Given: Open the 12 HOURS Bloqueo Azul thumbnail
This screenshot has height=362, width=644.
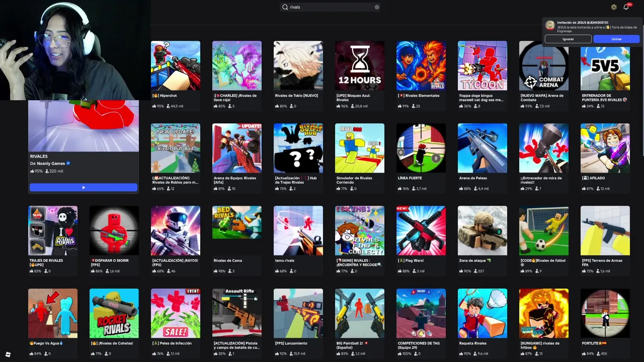Looking at the screenshot, I should [360, 66].
